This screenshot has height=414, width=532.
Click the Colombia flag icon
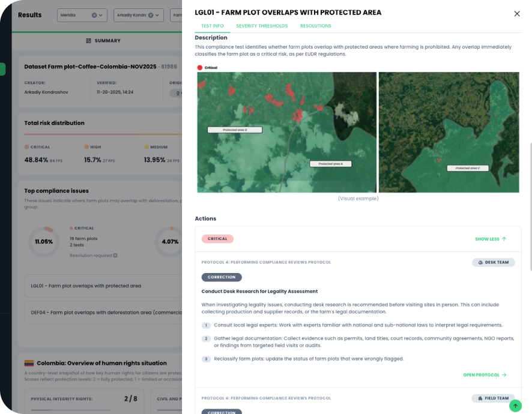click(29, 363)
